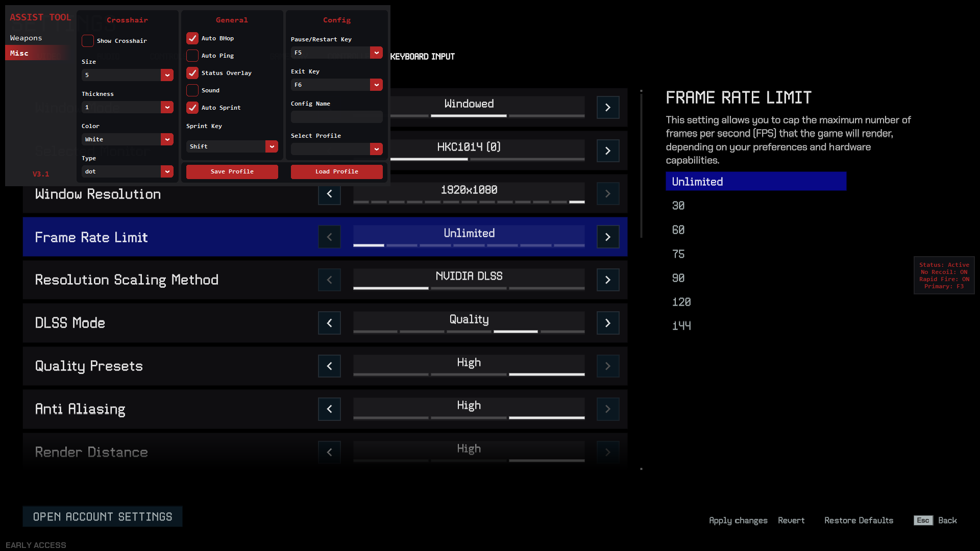The height and width of the screenshot is (551, 980).
Task: Click the right arrow on DLSS Mode
Action: pos(607,323)
